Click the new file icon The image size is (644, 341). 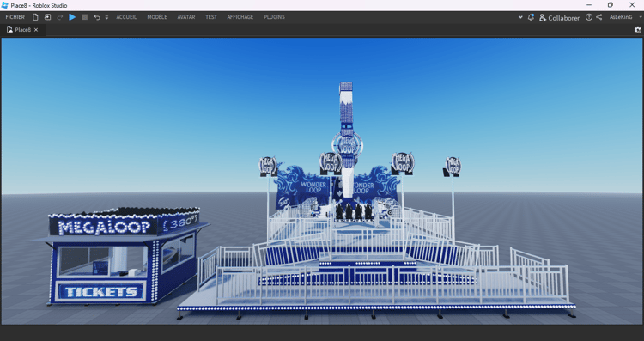35,17
